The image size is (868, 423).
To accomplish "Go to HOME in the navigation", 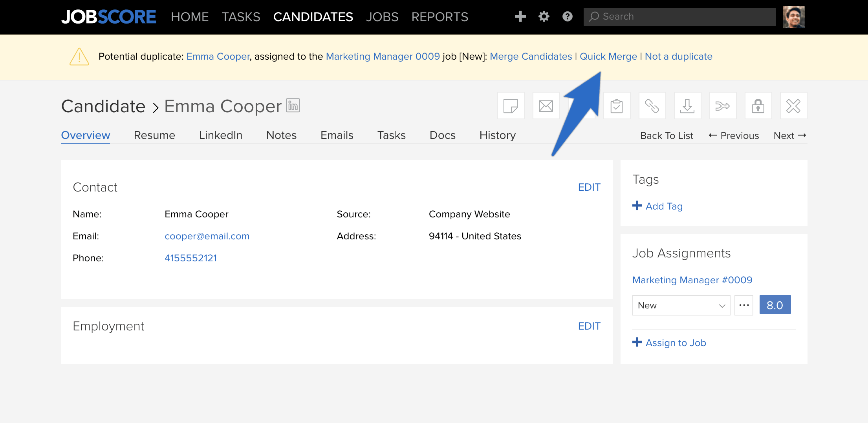I will [x=190, y=17].
